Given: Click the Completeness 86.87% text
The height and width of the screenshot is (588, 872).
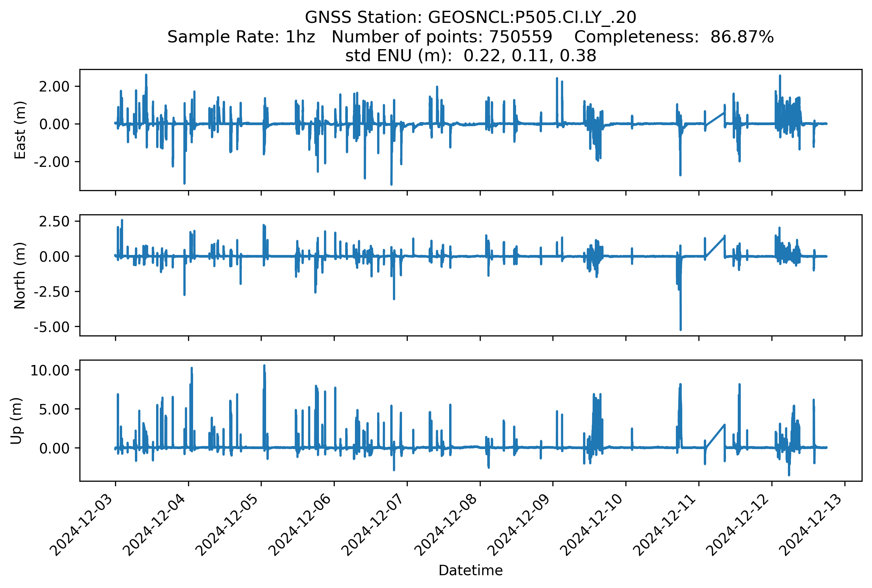Looking at the screenshot, I should pos(674,37).
